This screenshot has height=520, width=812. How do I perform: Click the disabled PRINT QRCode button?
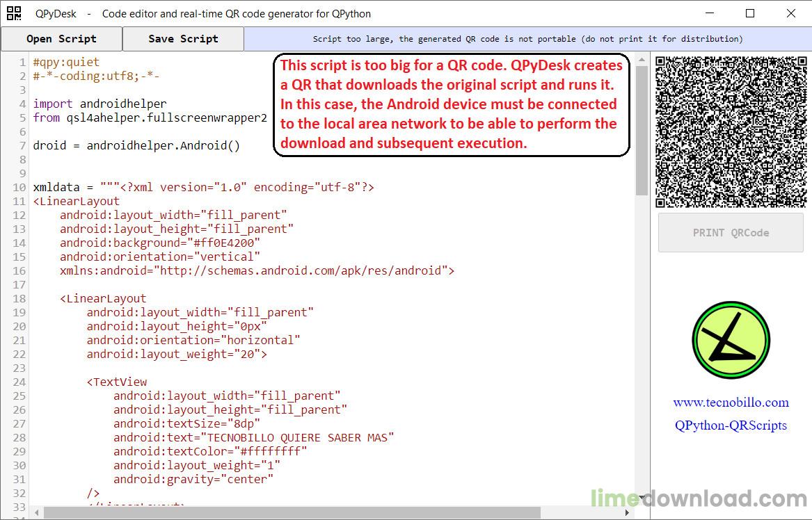(x=731, y=233)
